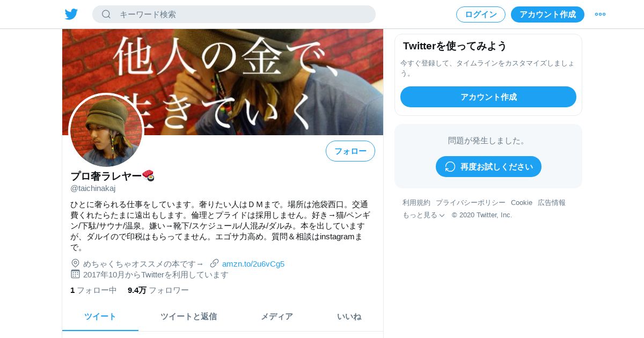
Task: View the 9.4万 フォロワー list
Action: [158, 290]
